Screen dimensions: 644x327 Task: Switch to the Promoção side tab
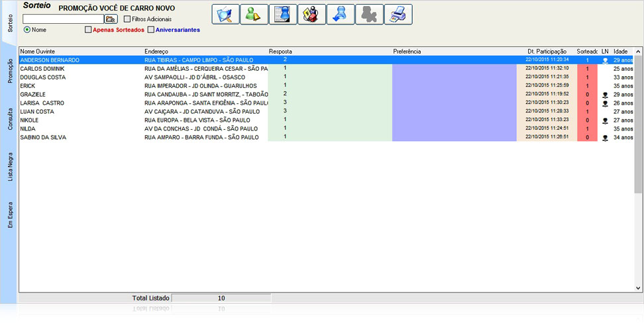pyautogui.click(x=9, y=70)
